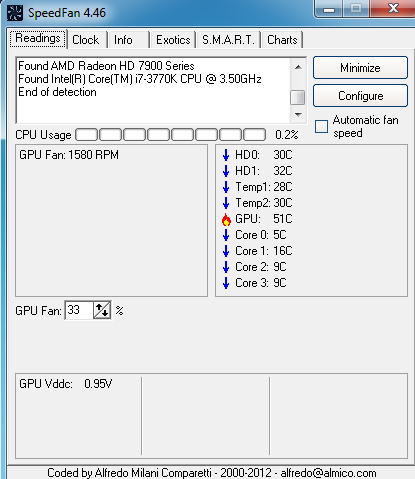Click the down arrow icon beside Core 1
Viewport: 415px width, 479px height.
pos(226,251)
